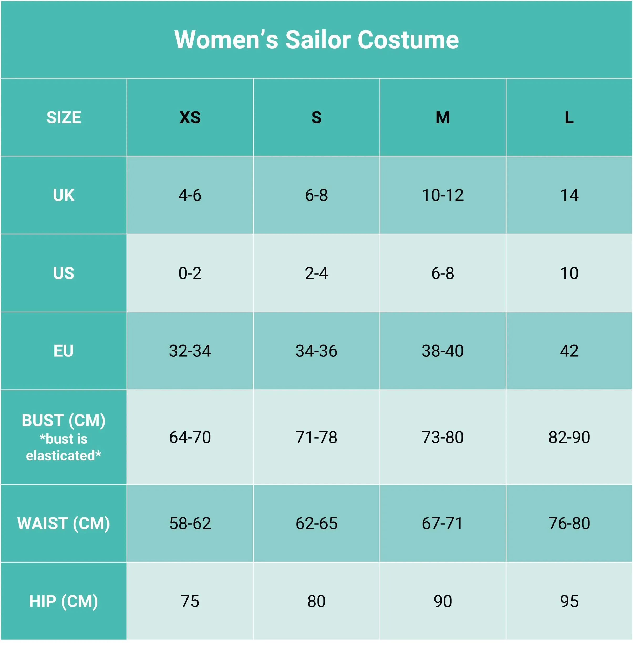This screenshot has height=672, width=633.
Task: Select the US size 0-2 cell
Action: click(x=190, y=273)
